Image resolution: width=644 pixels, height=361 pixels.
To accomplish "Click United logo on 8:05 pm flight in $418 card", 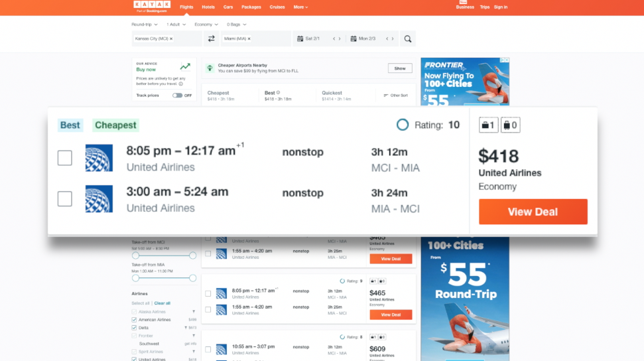I will (99, 158).
